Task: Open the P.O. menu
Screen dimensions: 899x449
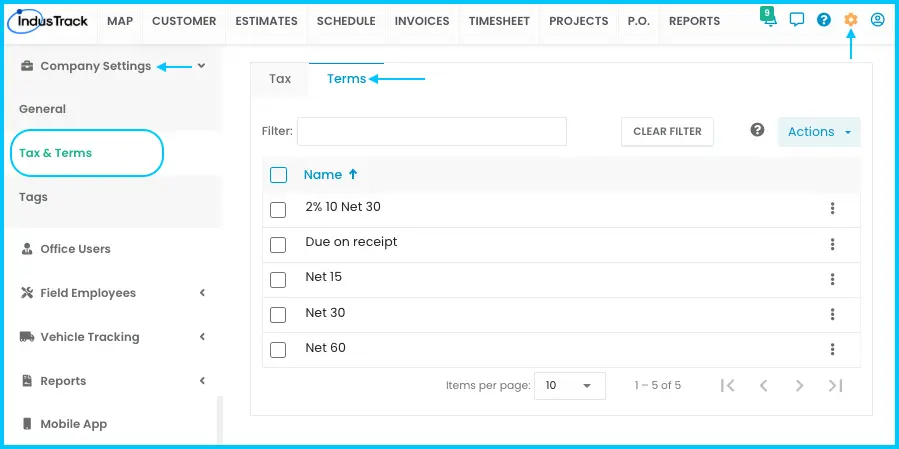Action: click(639, 21)
